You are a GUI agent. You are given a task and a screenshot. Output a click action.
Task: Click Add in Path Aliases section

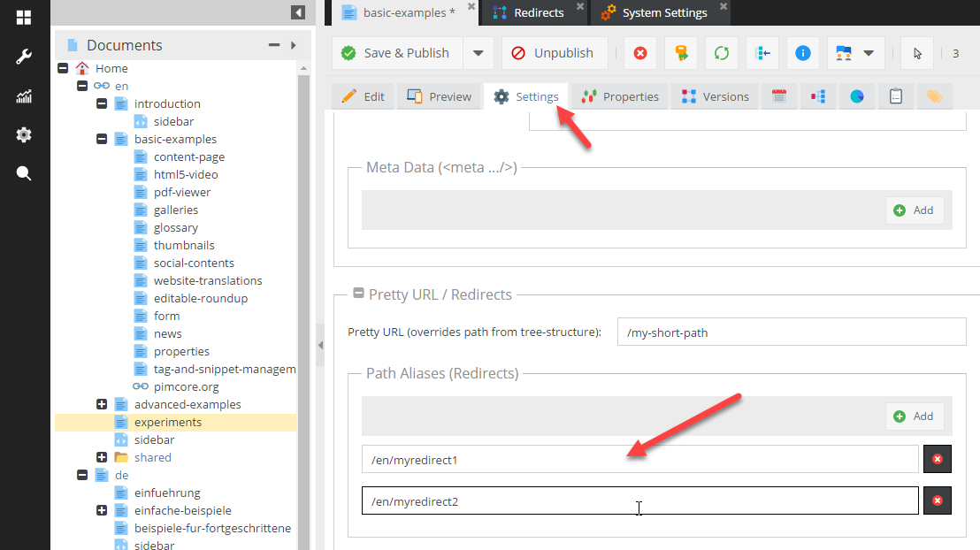(915, 416)
